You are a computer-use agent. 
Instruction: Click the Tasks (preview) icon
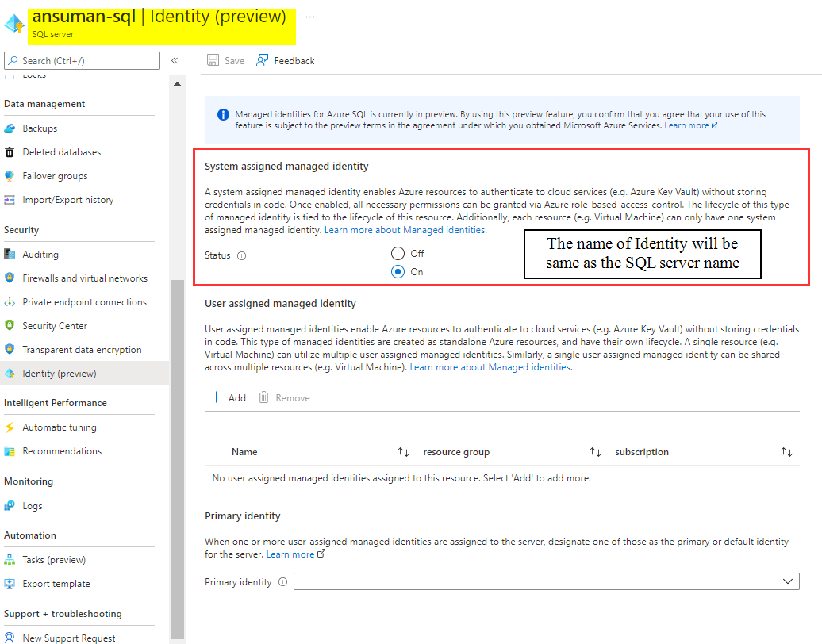tap(10, 560)
